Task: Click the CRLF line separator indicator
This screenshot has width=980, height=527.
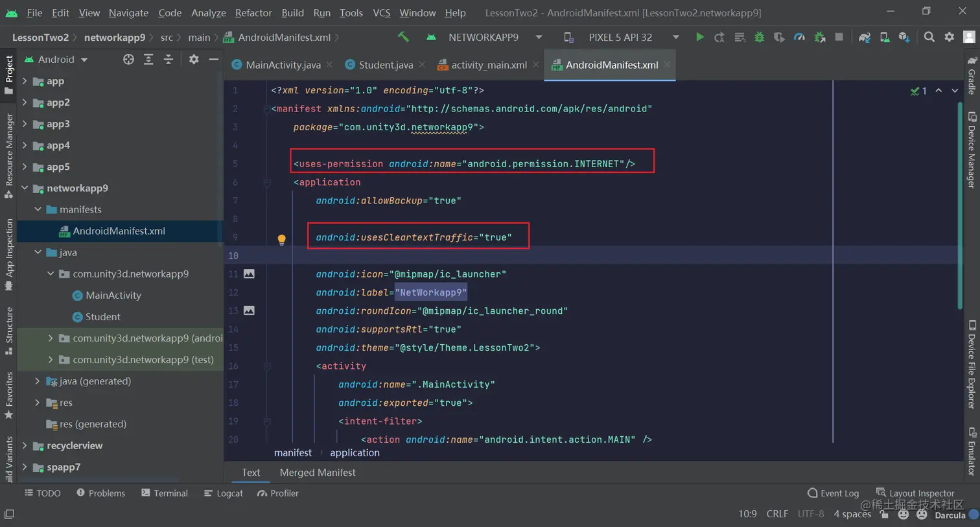Action: 777,513
